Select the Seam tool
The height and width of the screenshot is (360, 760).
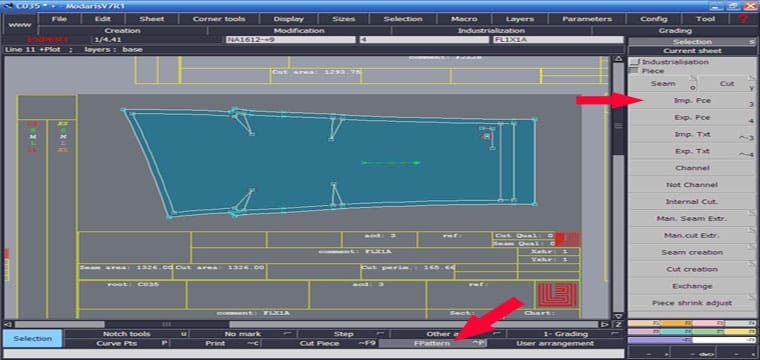coord(663,83)
